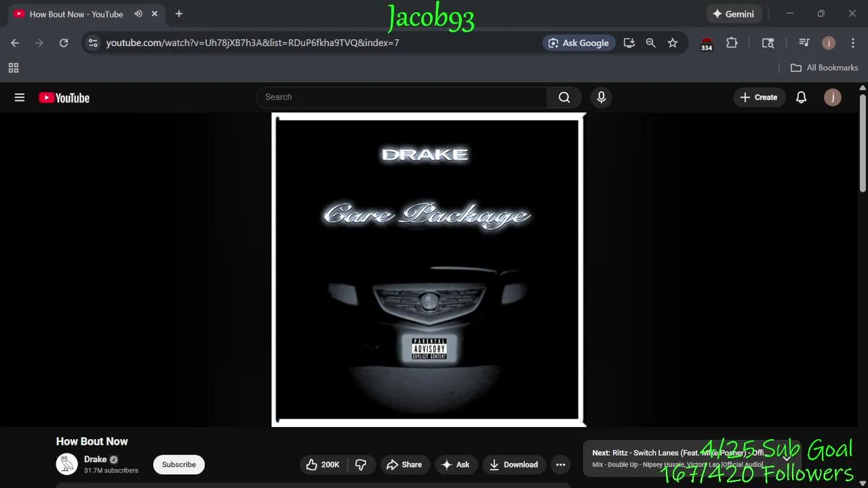Open the Extensions puzzle piece menu

[x=732, y=43]
